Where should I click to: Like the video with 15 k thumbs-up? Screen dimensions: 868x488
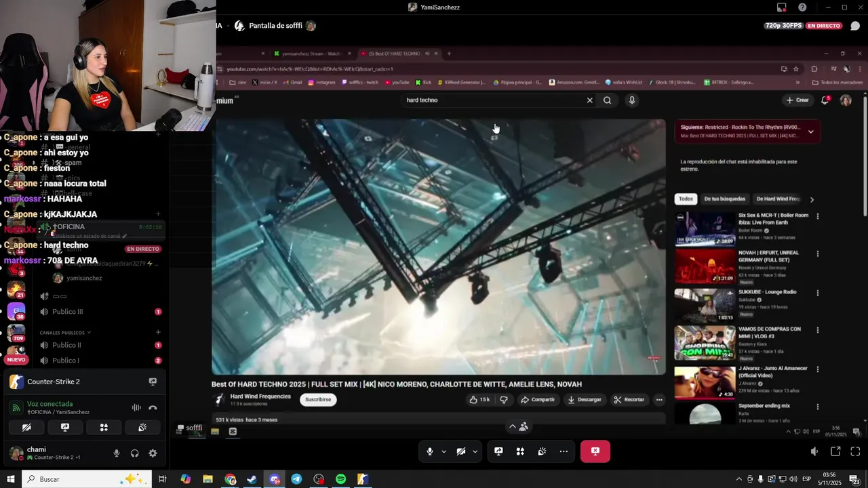click(x=479, y=400)
